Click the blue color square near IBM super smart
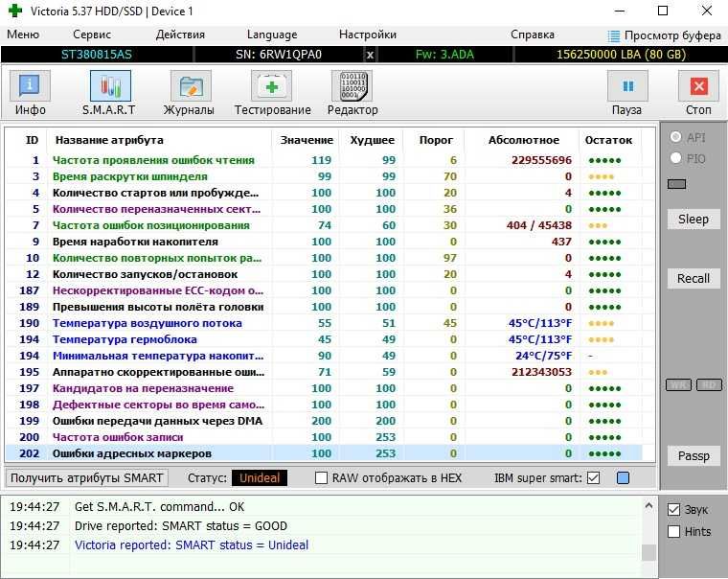This screenshot has height=579, width=728. (x=623, y=477)
